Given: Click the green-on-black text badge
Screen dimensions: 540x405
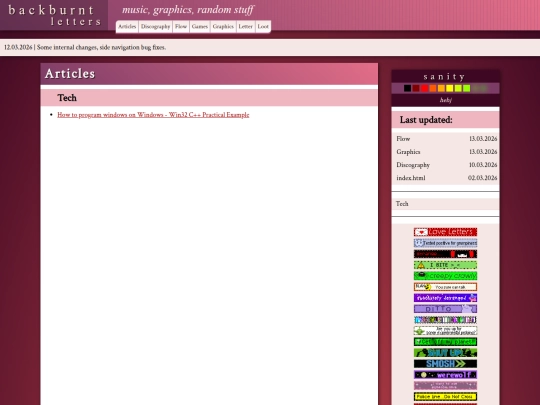Looking at the screenshot, I should [x=445, y=342].
